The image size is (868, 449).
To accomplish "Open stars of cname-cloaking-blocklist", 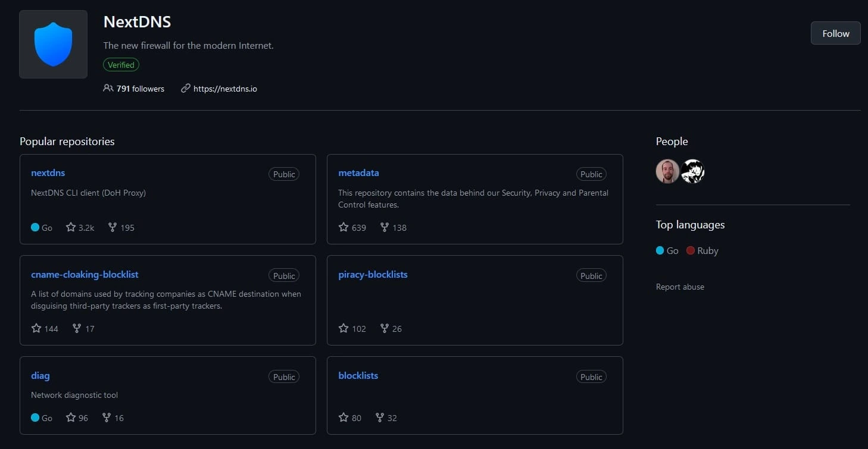I will (x=45, y=328).
